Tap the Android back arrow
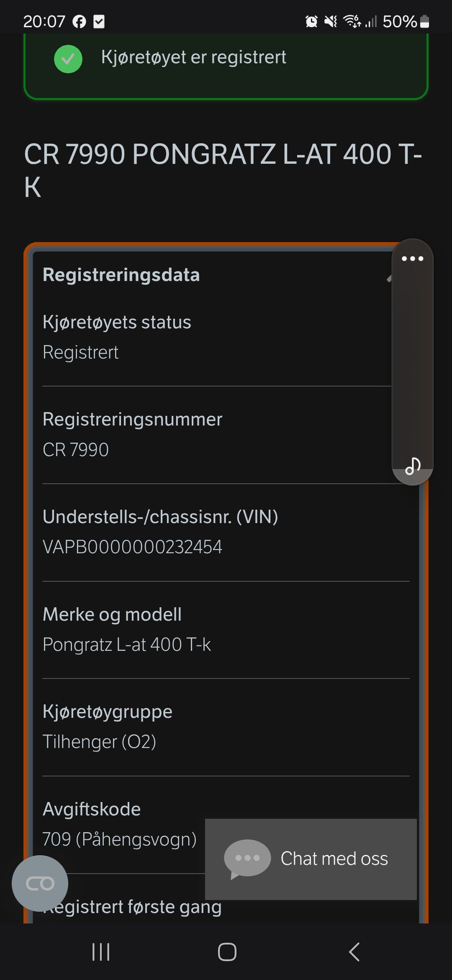This screenshot has height=980, width=452. (x=355, y=952)
